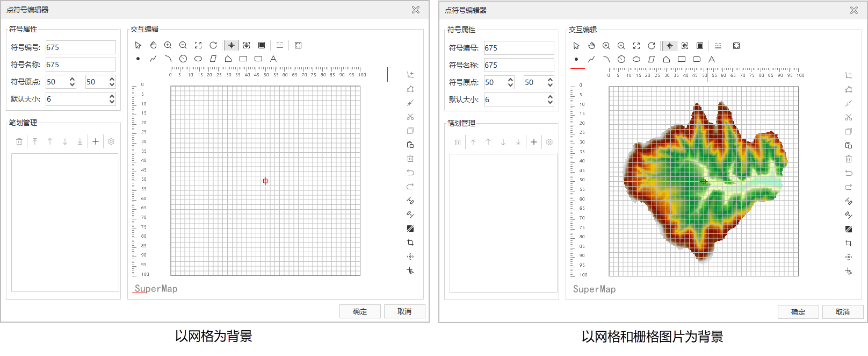Select the pan hand tool in left editor
The width and height of the screenshot is (868, 356).
pos(153,45)
